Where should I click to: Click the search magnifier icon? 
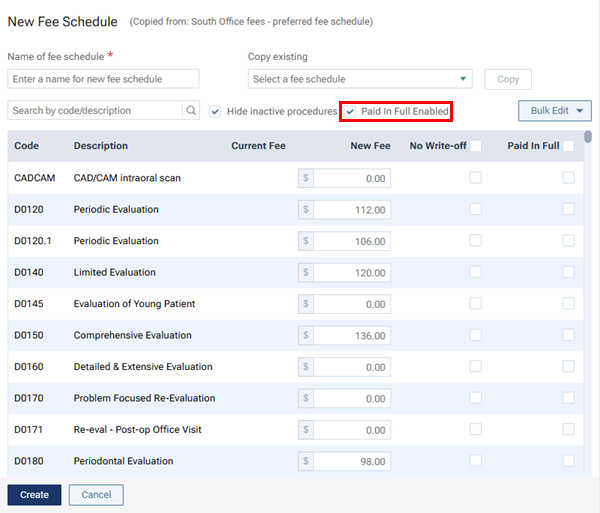(191, 111)
